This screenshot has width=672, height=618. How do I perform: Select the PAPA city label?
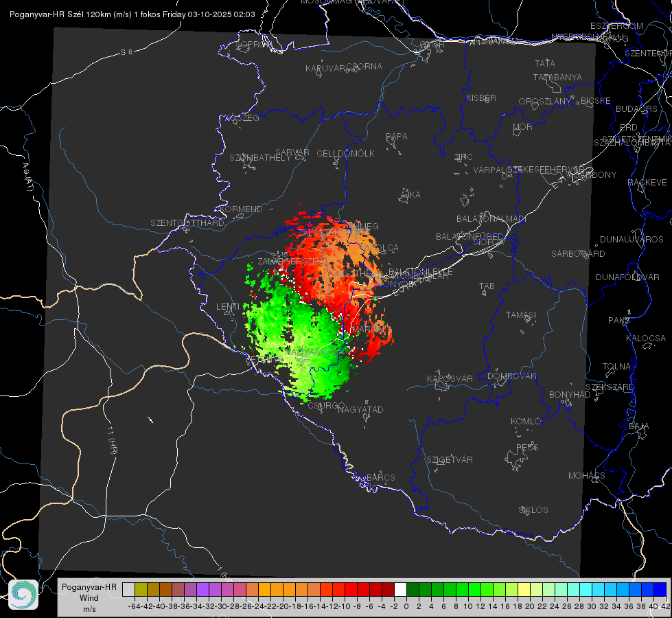click(397, 136)
